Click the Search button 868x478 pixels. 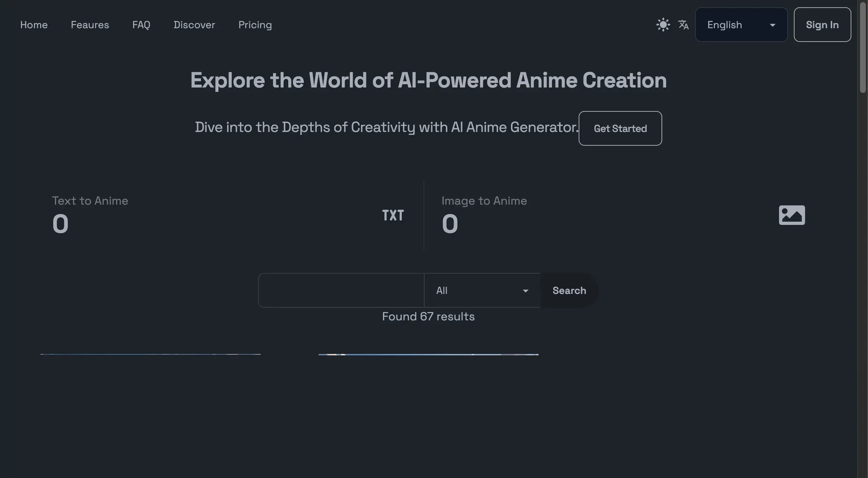click(x=569, y=290)
